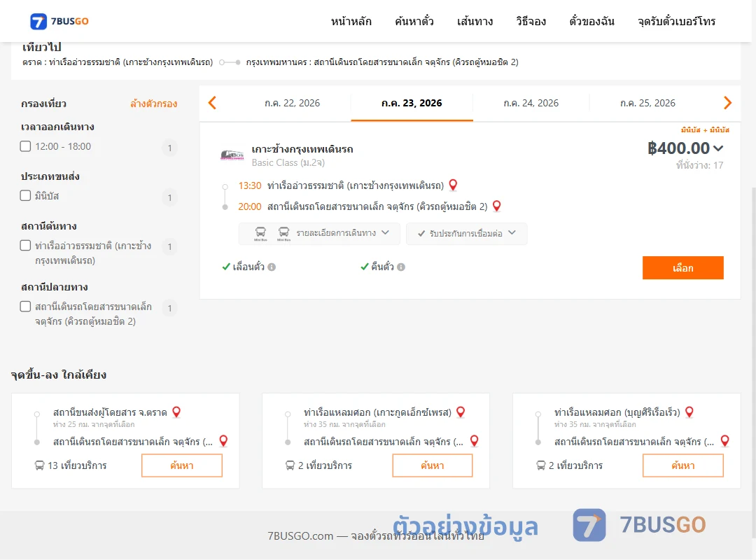The height and width of the screenshot is (560, 756).
Task: Open destination pin in บุญศิริเรือเร็ว card
Action: click(724, 441)
